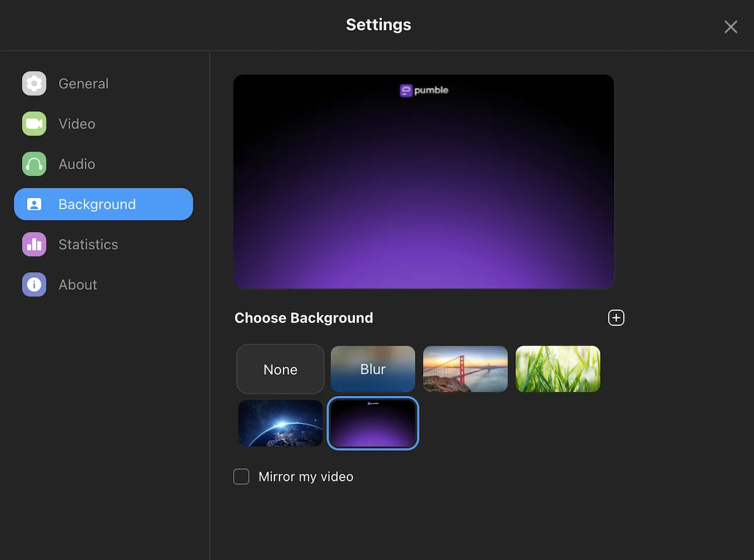Click the video camera icon in the sidebar
754x560 pixels.
(34, 123)
